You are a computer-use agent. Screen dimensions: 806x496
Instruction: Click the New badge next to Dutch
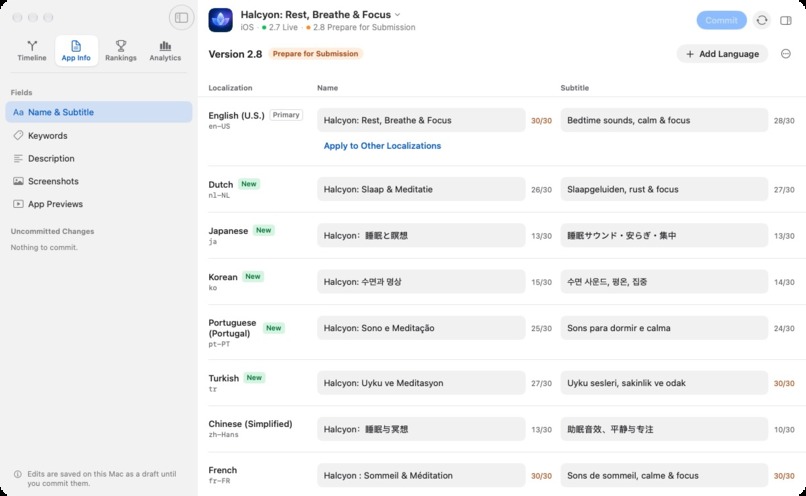pos(249,184)
